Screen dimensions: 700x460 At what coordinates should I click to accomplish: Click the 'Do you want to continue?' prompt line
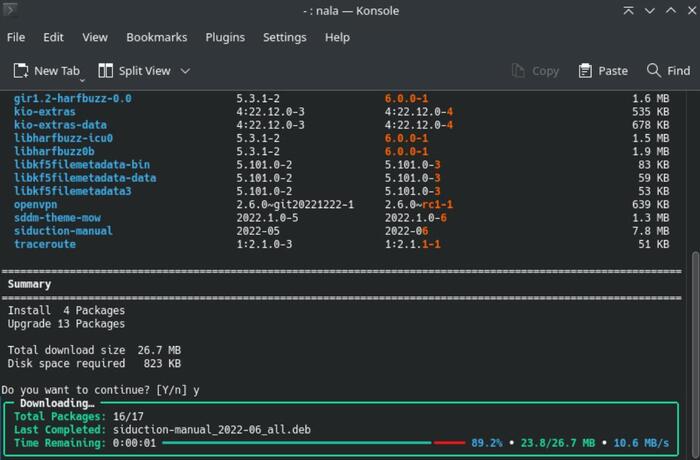pyautogui.click(x=100, y=389)
